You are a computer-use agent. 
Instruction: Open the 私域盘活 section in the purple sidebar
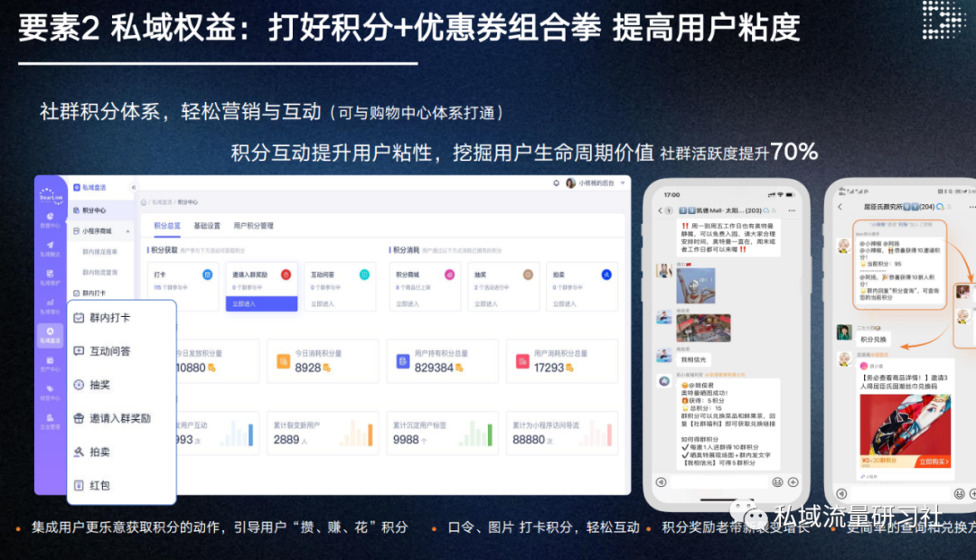click(x=51, y=335)
